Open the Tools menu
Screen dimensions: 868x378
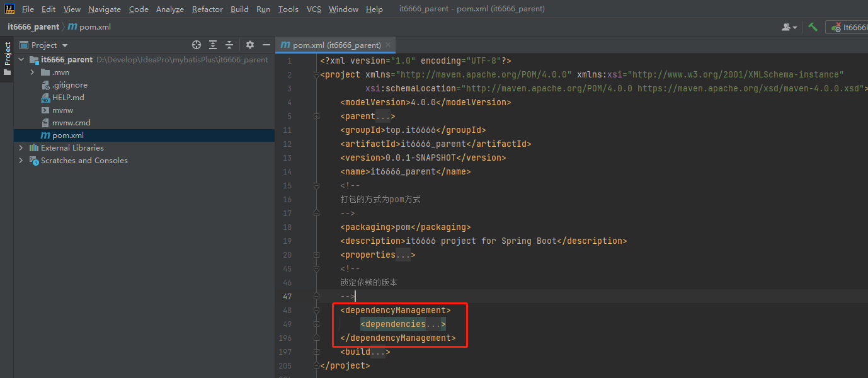coord(288,9)
